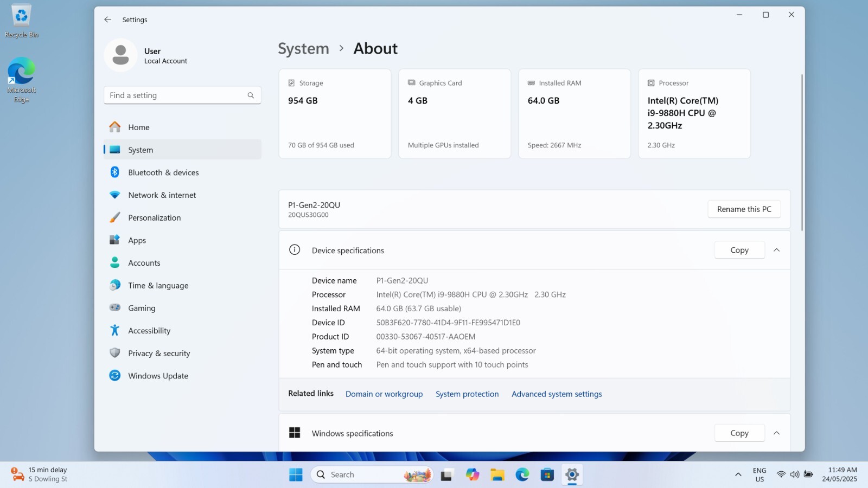Click the clock showing 11:49 AM
Screen dimensions: 868x488
point(839,474)
